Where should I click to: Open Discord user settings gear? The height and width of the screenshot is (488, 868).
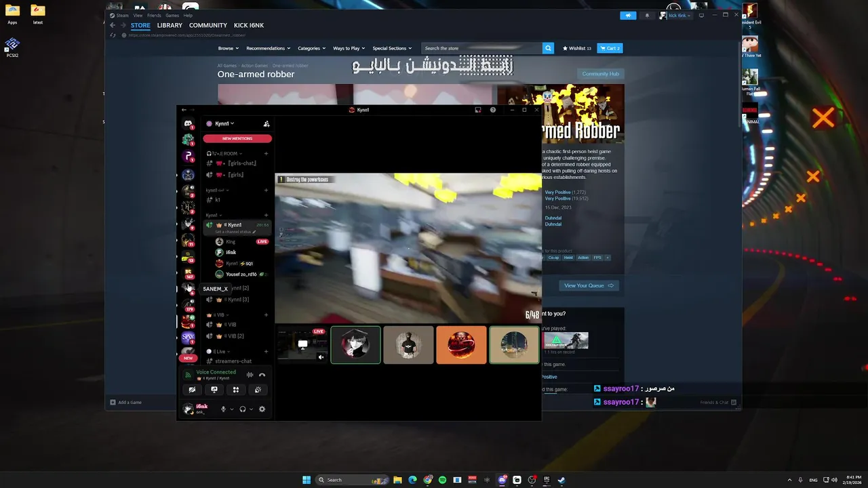click(262, 409)
